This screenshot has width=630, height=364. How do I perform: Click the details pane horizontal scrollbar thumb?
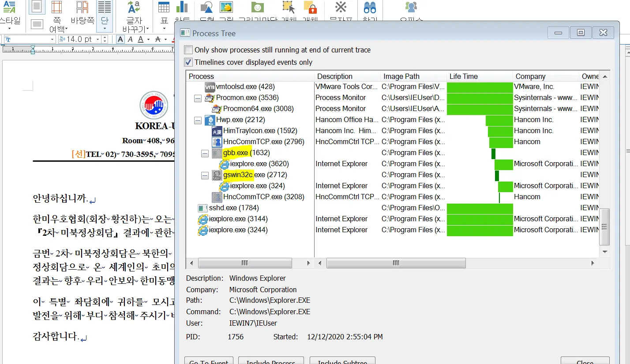click(x=396, y=263)
